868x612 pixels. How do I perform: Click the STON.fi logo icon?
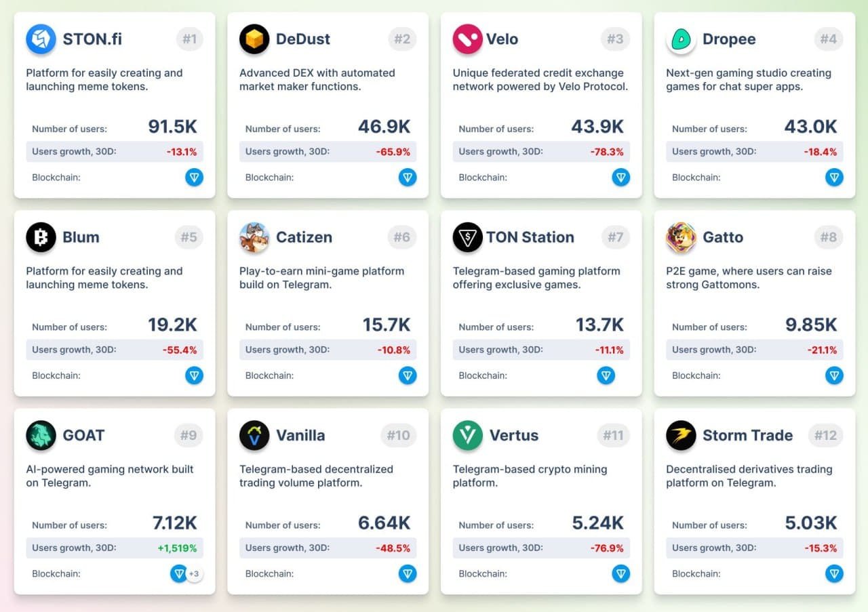tap(41, 39)
